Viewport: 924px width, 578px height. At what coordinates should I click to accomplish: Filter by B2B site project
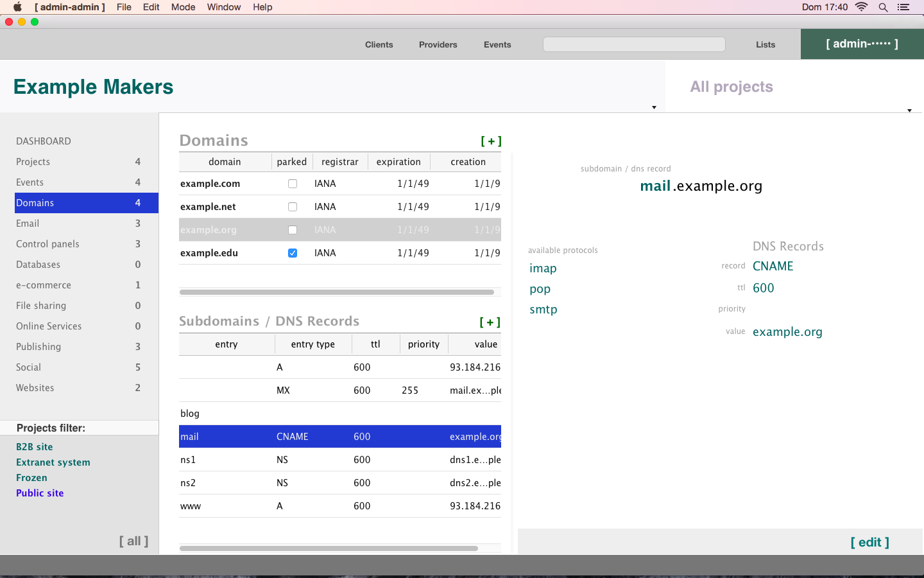coord(35,447)
